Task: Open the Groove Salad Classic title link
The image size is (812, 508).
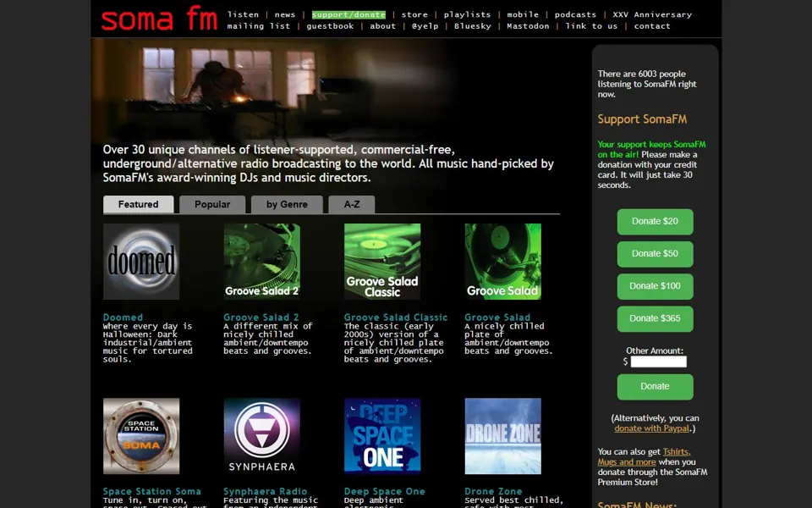Action: pyautogui.click(x=396, y=317)
